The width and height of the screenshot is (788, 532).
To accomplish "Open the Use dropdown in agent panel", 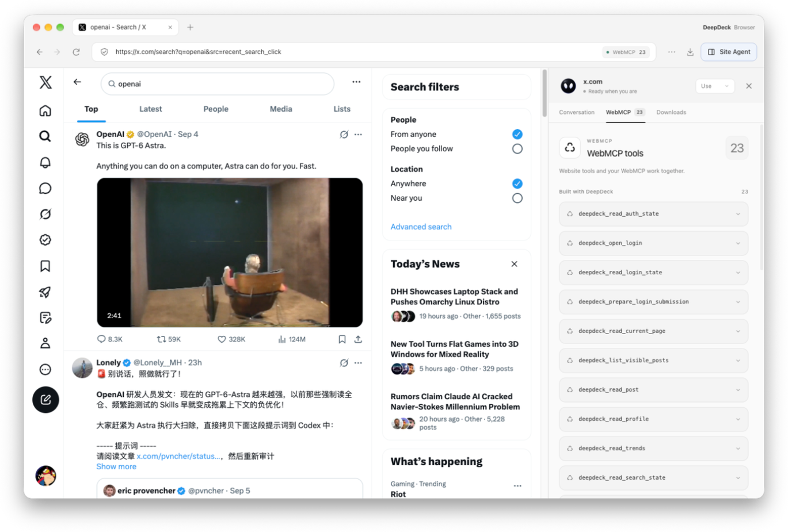I will [715, 86].
